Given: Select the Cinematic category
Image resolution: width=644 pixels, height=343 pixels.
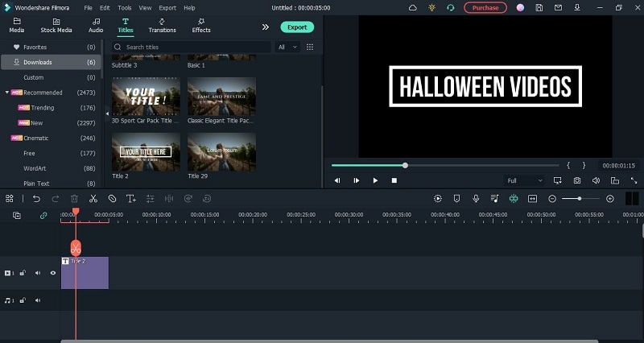Looking at the screenshot, I should (51, 138).
